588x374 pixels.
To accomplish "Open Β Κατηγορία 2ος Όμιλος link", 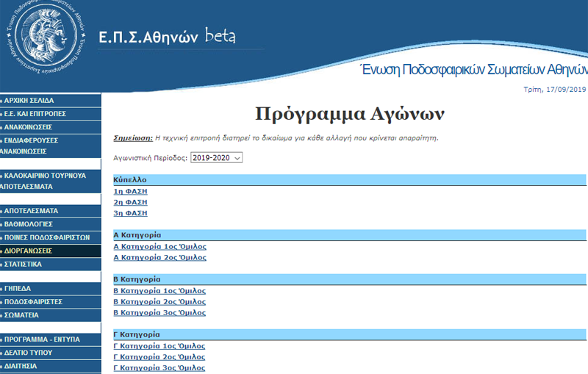I will pyautogui.click(x=159, y=302).
